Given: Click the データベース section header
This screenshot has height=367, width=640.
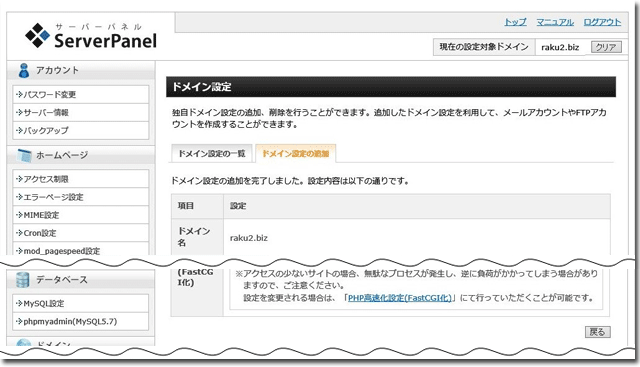Looking at the screenshot, I should [80, 280].
